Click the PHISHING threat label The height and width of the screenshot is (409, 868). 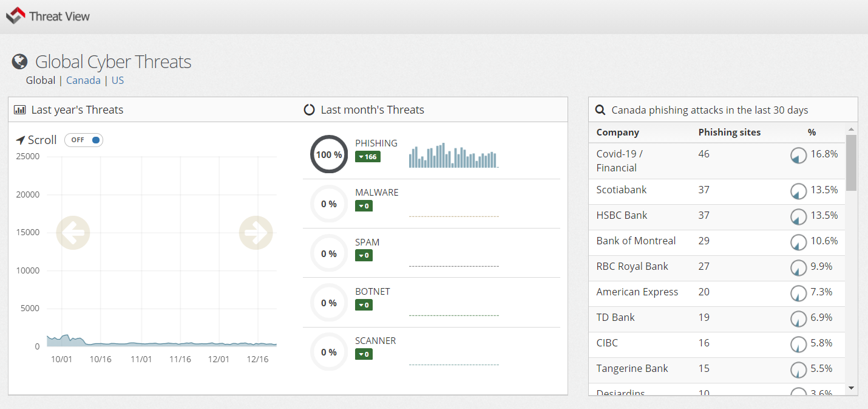point(376,143)
